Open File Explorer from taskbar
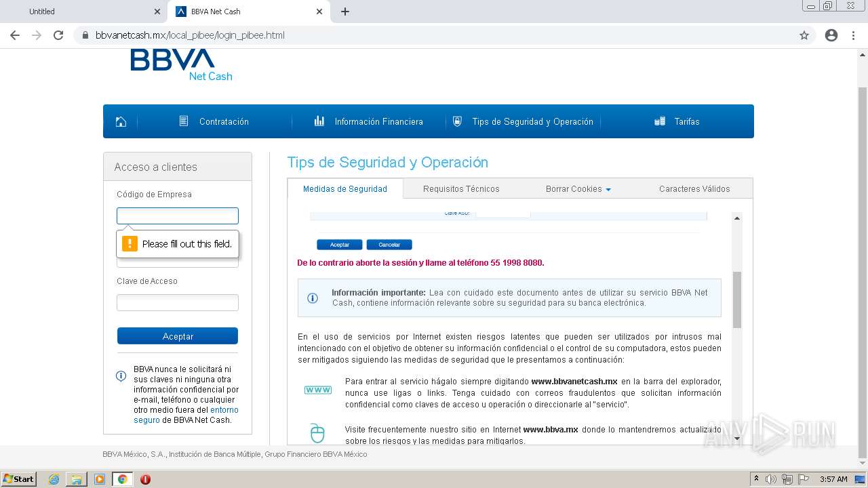The width and height of the screenshot is (868, 488). pyautogui.click(x=77, y=479)
